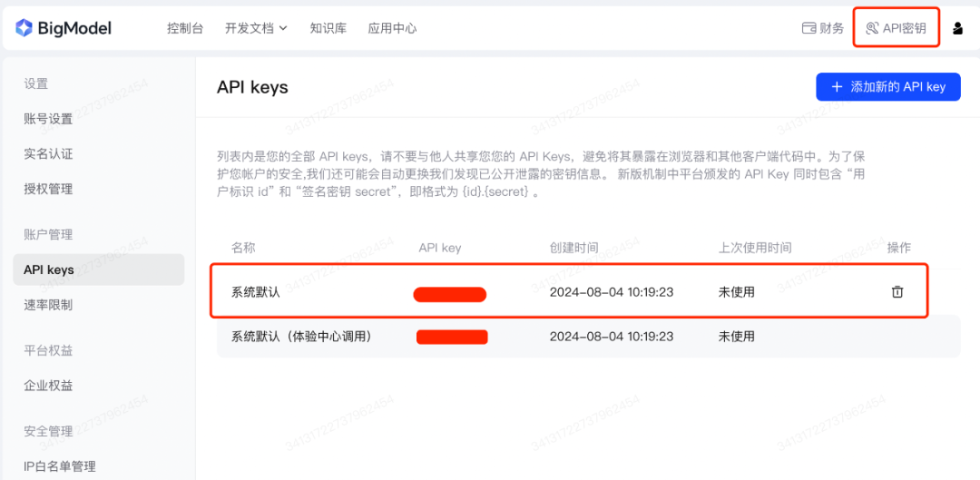Click the 安全管理 section label
This screenshot has width=980, height=480.
click(x=48, y=431)
